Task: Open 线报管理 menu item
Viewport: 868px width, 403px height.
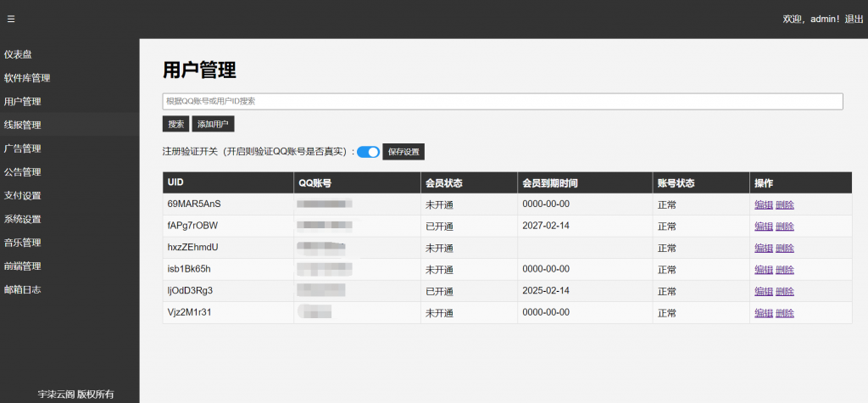Action: tap(22, 125)
